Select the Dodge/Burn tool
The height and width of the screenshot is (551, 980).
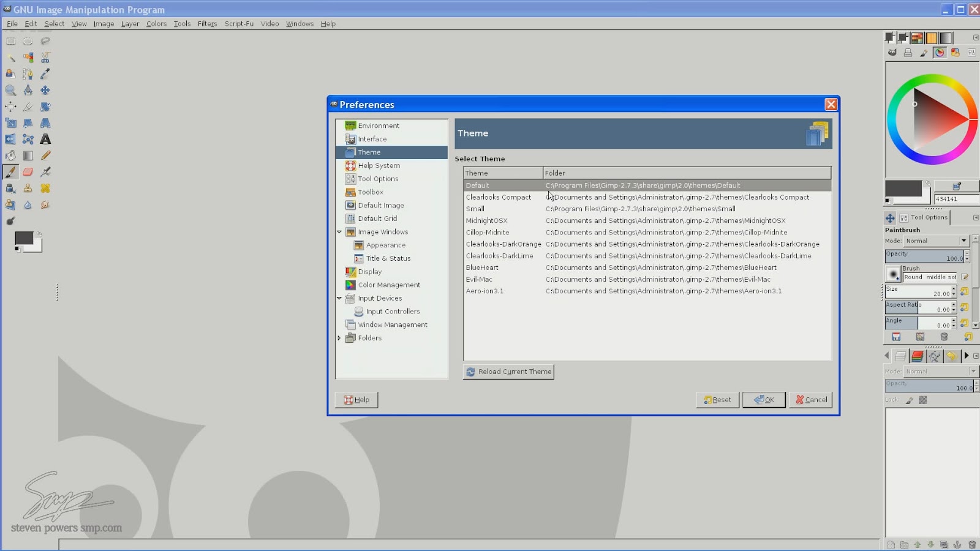coord(11,221)
